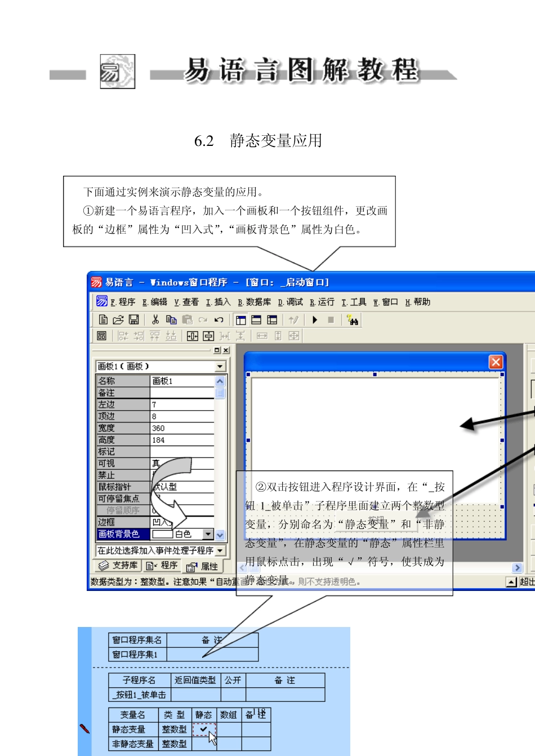
Task: Click the 非静态变量 variable name cell
Action: pos(133,744)
